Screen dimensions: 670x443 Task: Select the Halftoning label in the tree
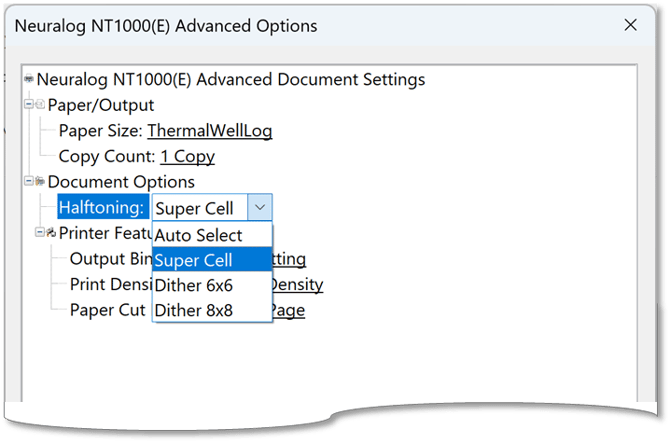pos(101,208)
